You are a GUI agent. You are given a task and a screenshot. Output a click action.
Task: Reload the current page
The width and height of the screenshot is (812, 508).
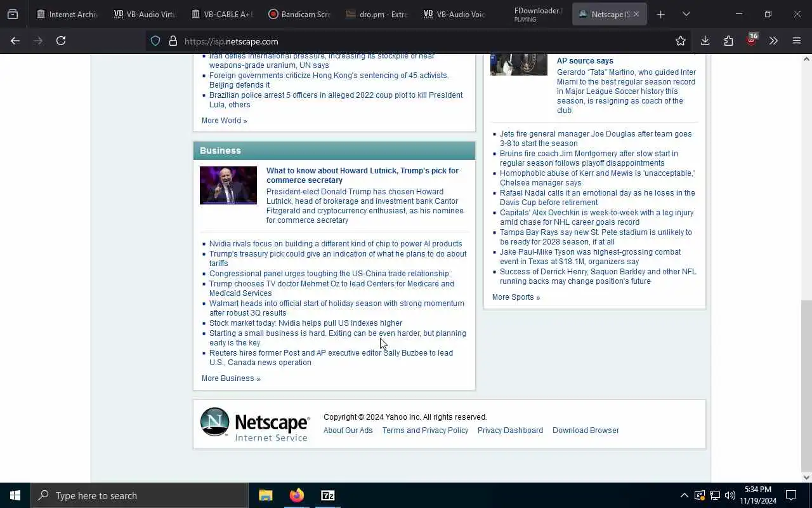tap(61, 41)
